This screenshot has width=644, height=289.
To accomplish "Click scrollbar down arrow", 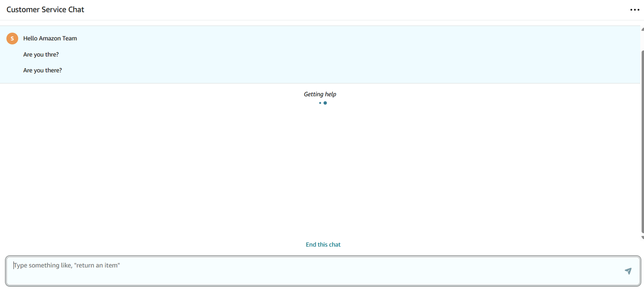I will click(x=642, y=237).
